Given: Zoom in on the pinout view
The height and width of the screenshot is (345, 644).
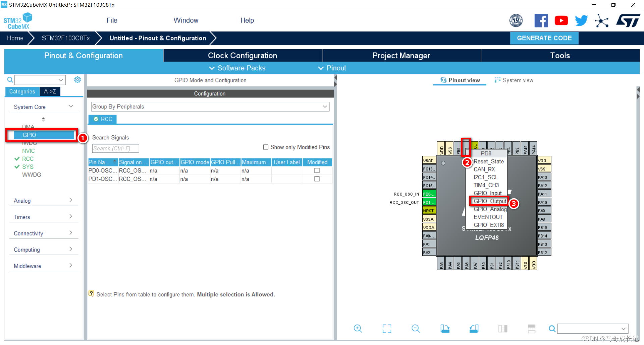Looking at the screenshot, I should [x=358, y=329].
